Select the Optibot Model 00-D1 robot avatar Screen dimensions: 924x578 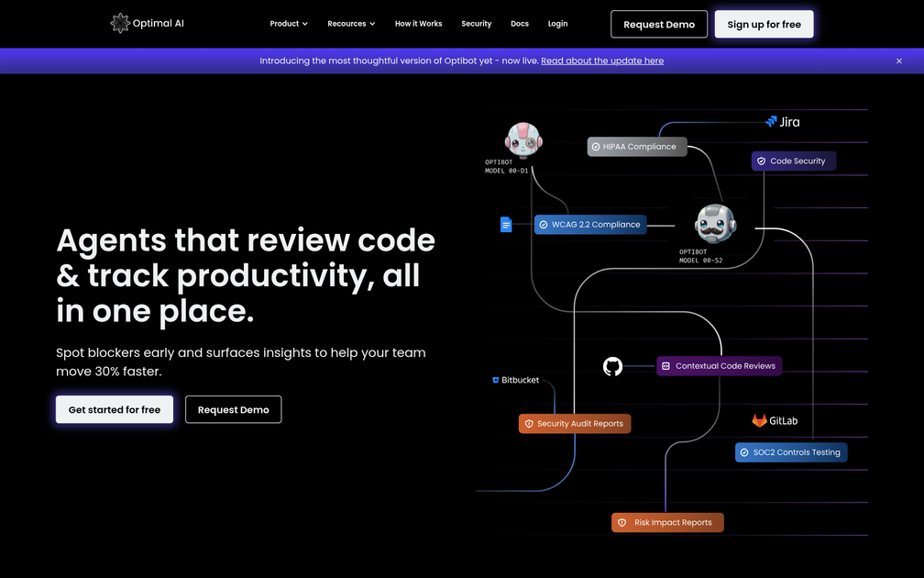522,140
